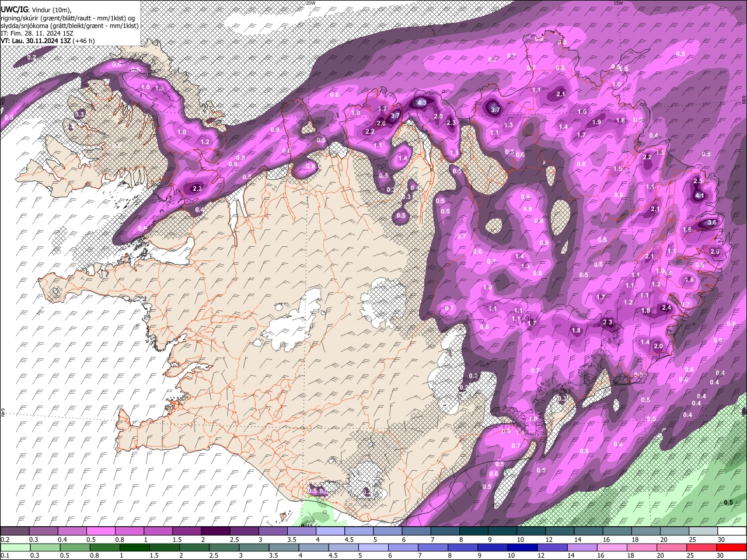The image size is (747, 560).
Task: Click the 'IT: Fim. 28. 11. 2024 15Z' line
Action: [37, 33]
